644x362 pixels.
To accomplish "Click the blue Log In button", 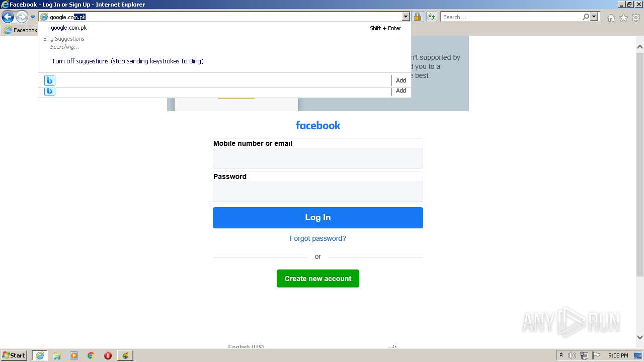I will [x=318, y=218].
